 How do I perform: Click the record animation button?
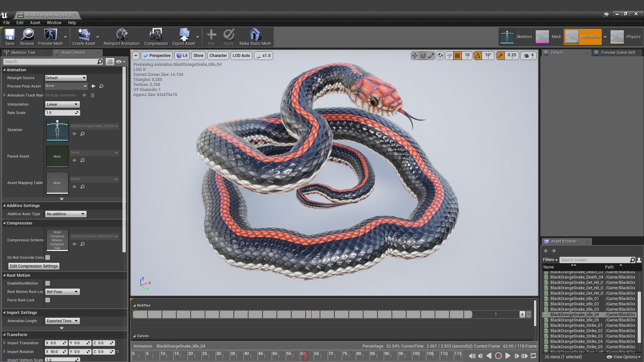(x=498, y=356)
